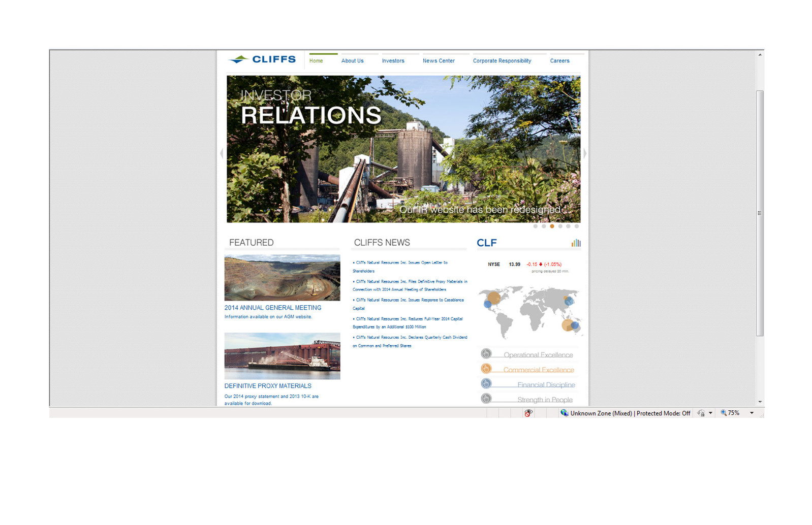Advance to next slide with right carousel arrow
Screen dimensions: 812x525
tap(585, 153)
